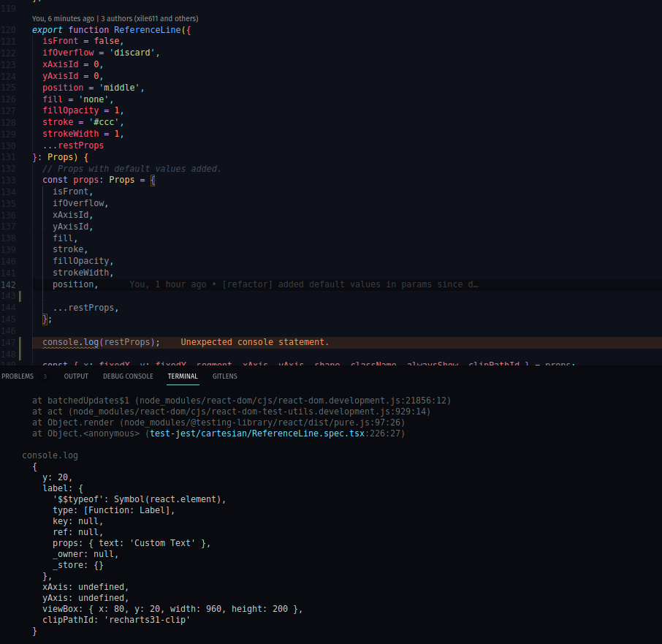The image size is (662, 644).
Task: Switch to the GITLENS tab
Action: 224,376
